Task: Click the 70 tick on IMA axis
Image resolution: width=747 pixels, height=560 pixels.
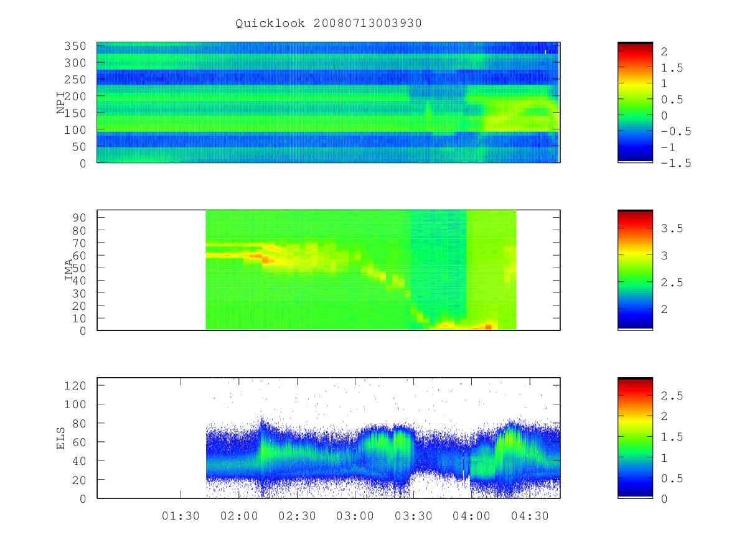Action: (x=80, y=242)
